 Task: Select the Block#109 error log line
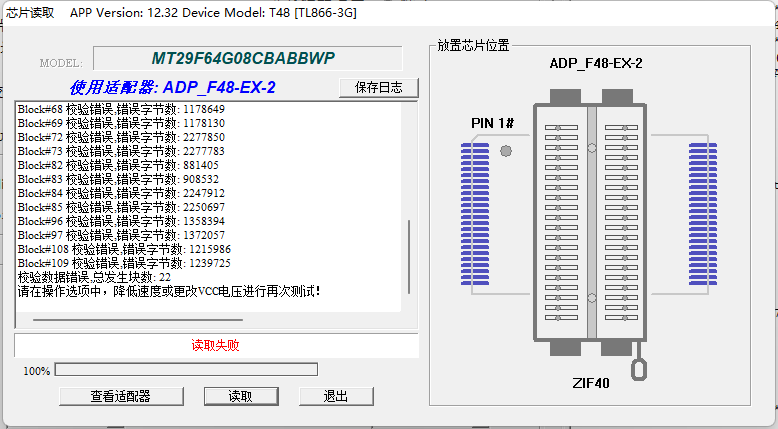coord(124,263)
